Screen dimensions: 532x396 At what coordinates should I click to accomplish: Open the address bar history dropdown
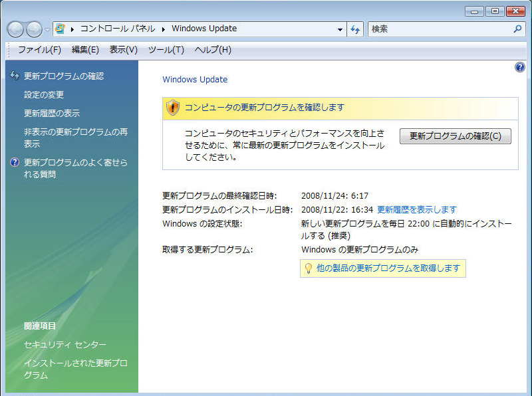coord(340,29)
